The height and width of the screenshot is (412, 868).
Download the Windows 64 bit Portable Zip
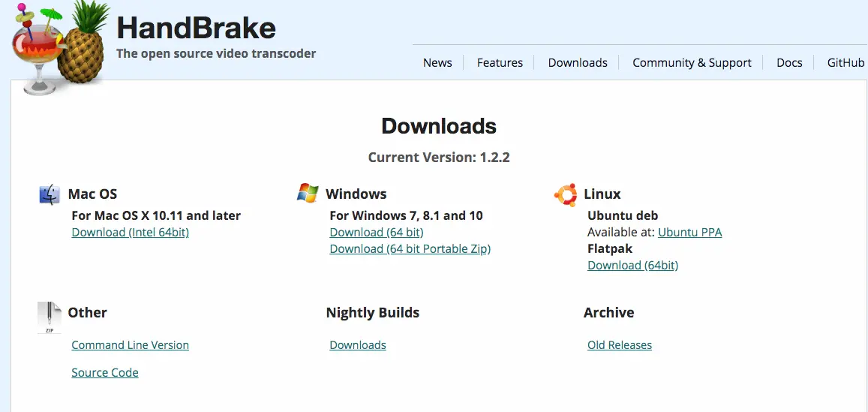tap(410, 249)
